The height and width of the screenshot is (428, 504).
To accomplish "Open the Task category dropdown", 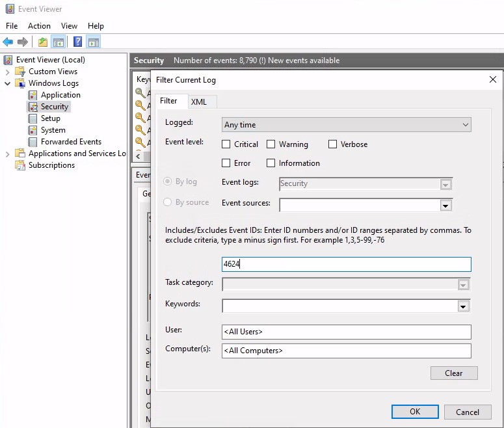I will (463, 285).
